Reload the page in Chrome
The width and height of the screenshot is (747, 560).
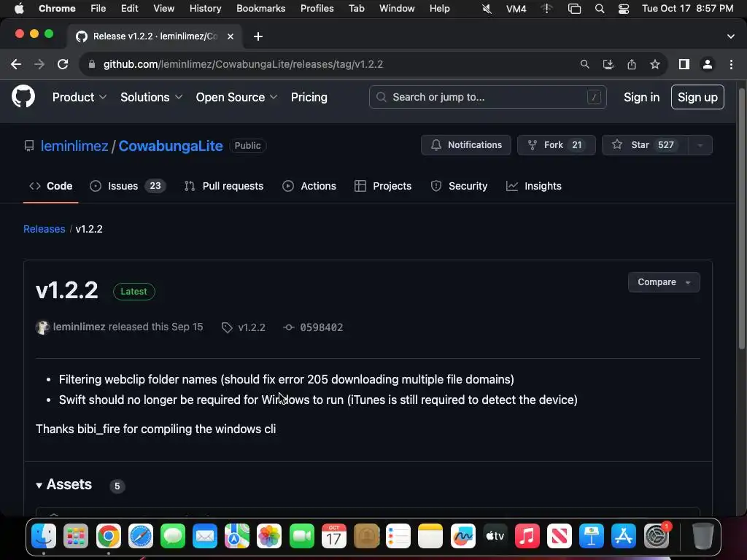coord(63,64)
